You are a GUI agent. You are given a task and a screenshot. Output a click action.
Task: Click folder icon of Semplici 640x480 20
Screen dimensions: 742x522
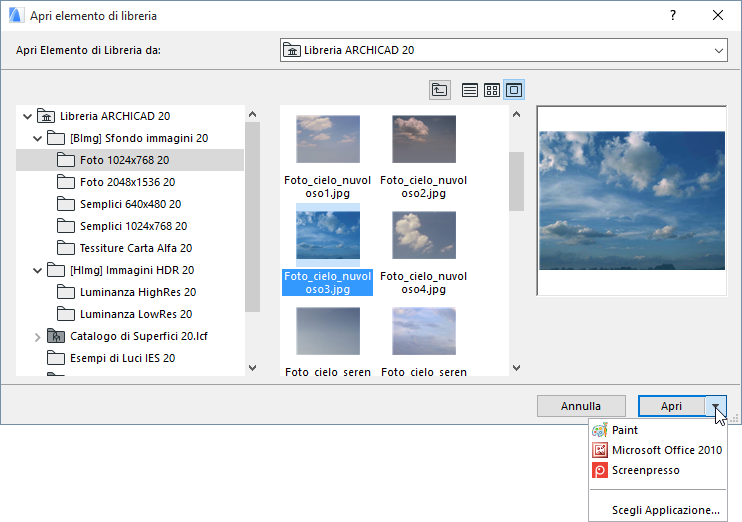pyautogui.click(x=65, y=204)
